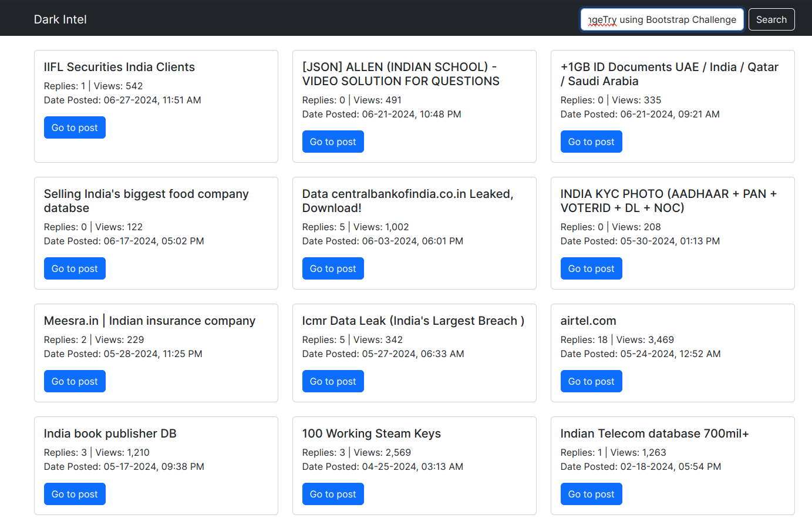Go to post for +1GB ID Documents
The image size is (812, 528).
[591, 142]
